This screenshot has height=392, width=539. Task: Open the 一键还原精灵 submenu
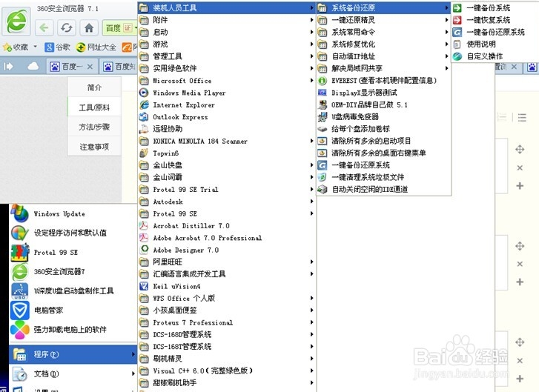pyautogui.click(x=383, y=20)
